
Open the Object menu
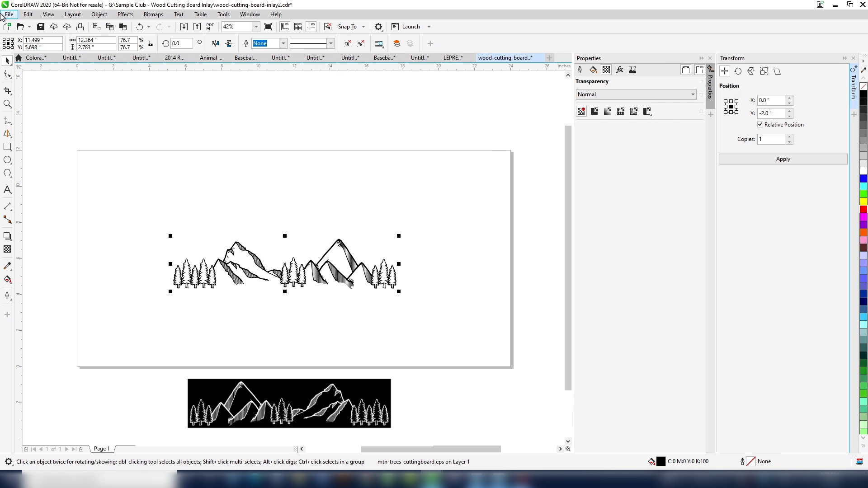(x=99, y=14)
